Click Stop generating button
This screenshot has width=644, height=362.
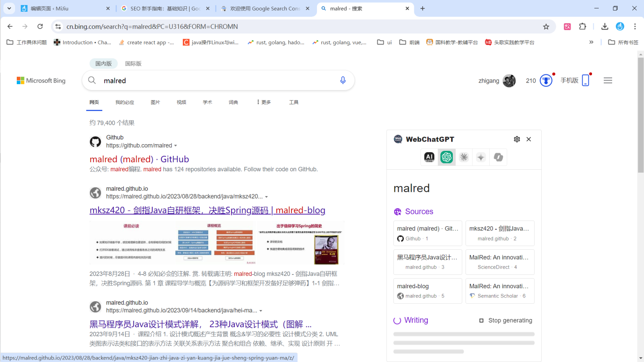506,321
